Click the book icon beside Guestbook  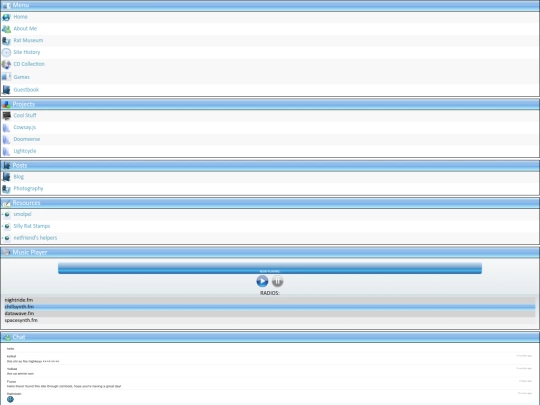pyautogui.click(x=6, y=90)
